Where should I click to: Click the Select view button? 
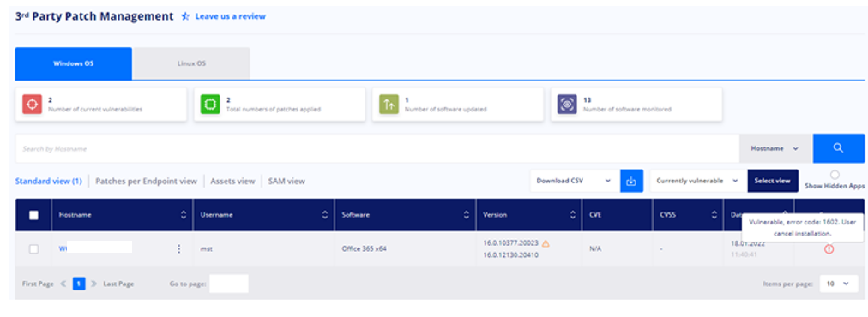(x=772, y=181)
